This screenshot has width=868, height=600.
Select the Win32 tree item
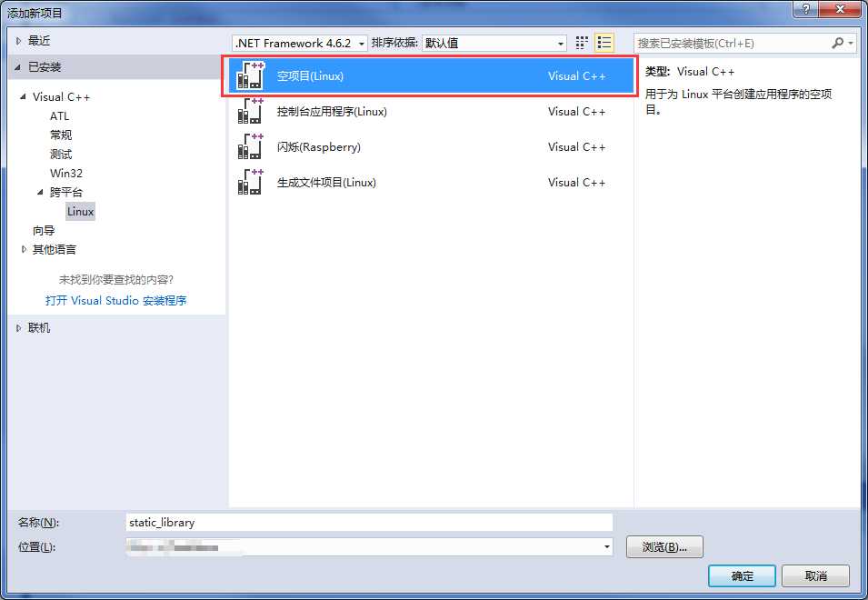[65, 174]
